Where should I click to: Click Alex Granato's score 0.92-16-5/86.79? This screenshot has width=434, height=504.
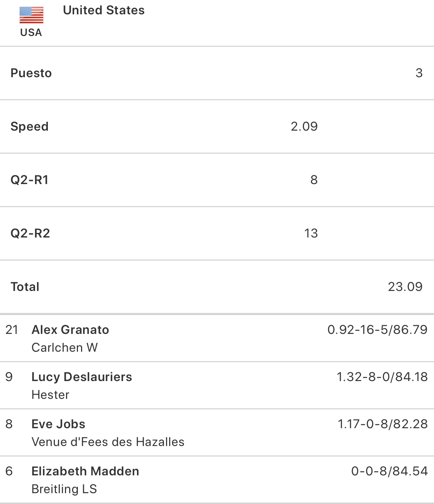[x=377, y=330]
